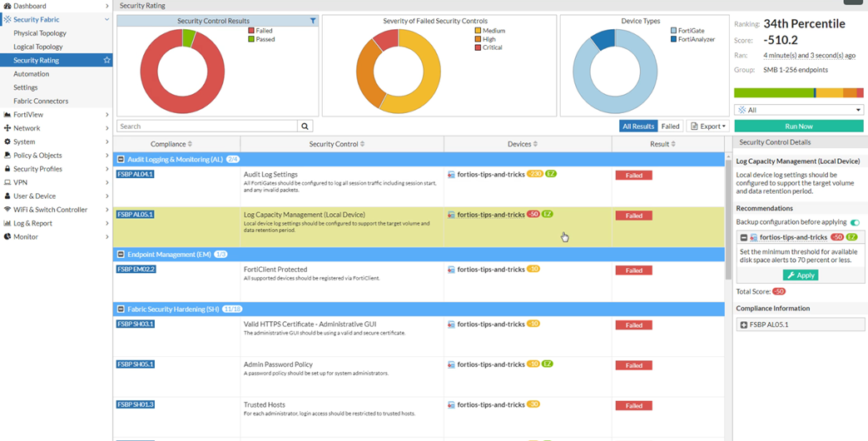Click Failed result for Audit Log Settings
Image resolution: width=868 pixels, height=441 pixels.
click(x=634, y=176)
